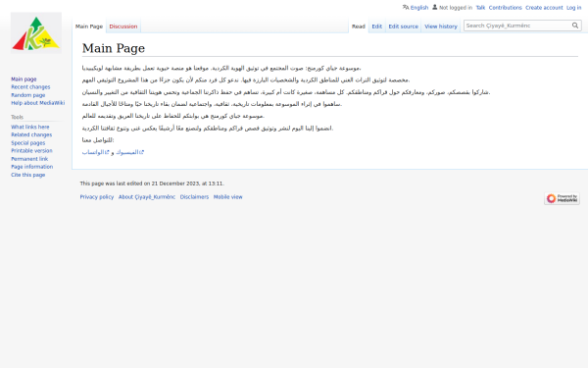Image resolution: width=588 pixels, height=368 pixels.
Task: Click Permanent link
Action: point(29,159)
